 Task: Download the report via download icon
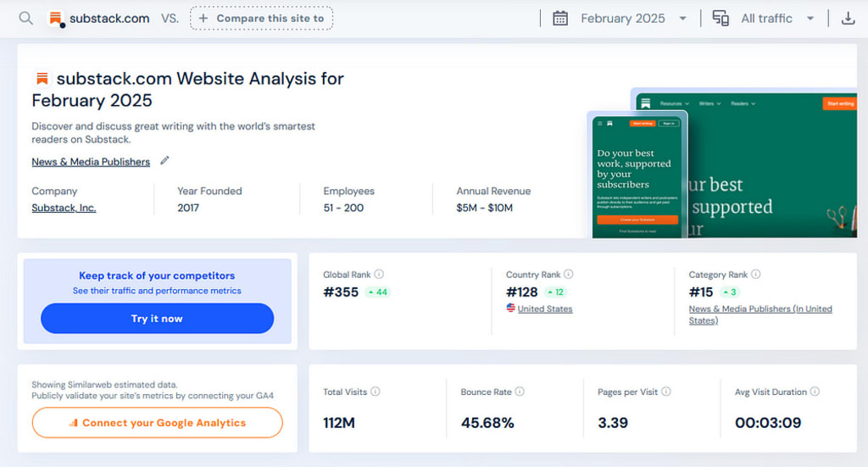848,19
